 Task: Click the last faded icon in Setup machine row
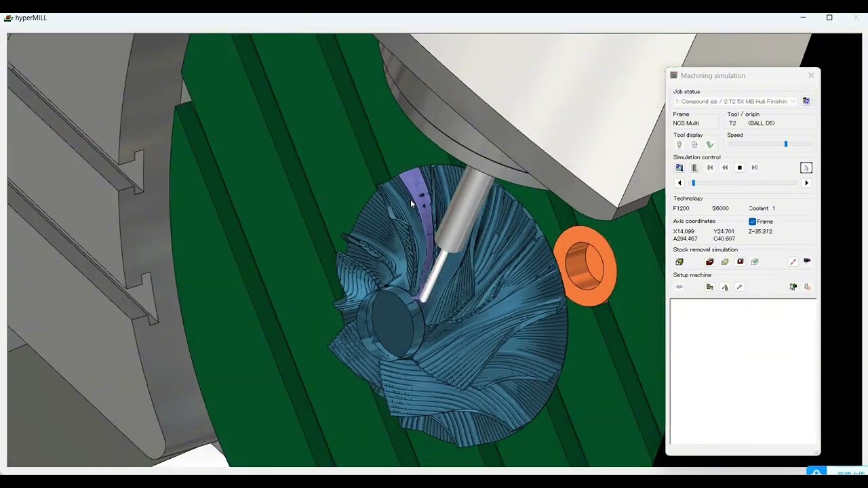(807, 287)
